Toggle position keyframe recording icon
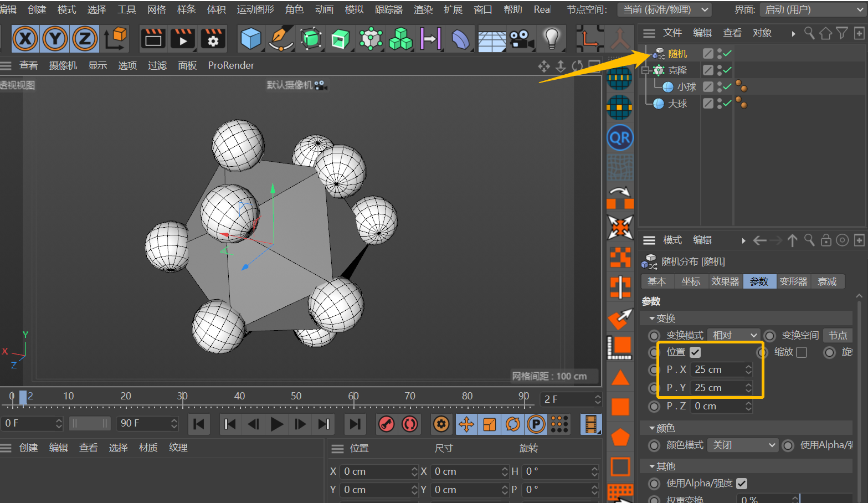Image resolution: width=868 pixels, height=503 pixels. pos(466,424)
